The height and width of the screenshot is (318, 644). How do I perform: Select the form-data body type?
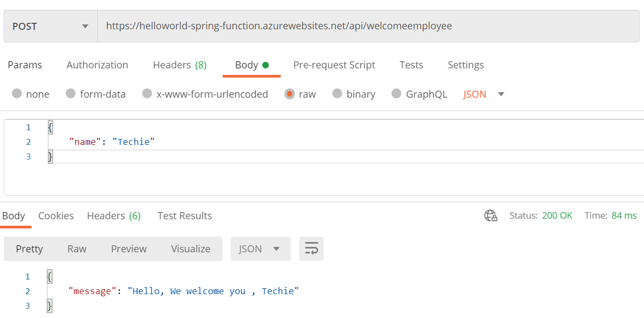(96, 94)
